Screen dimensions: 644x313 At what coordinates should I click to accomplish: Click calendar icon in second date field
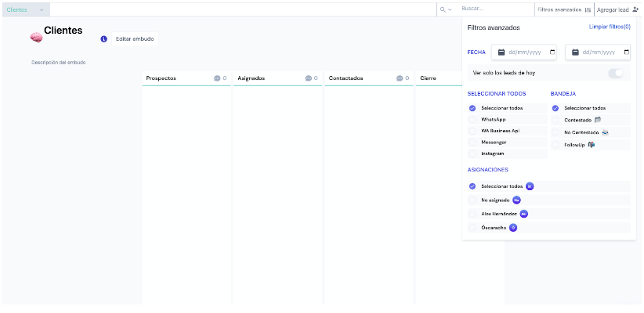pos(575,52)
